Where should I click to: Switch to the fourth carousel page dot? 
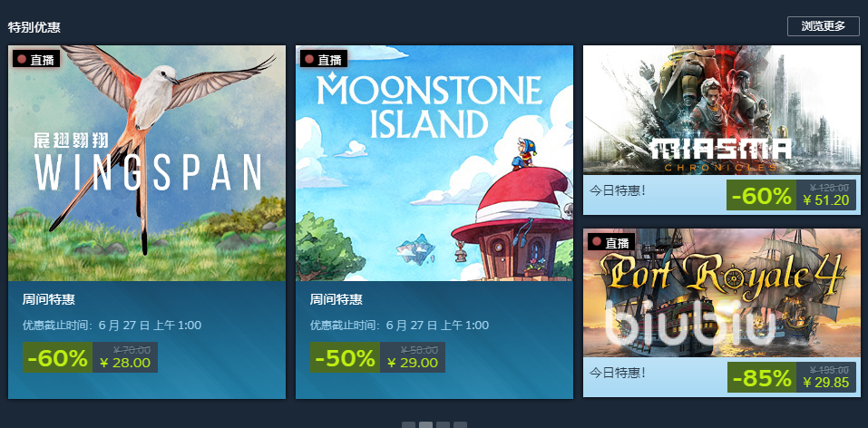(460, 424)
